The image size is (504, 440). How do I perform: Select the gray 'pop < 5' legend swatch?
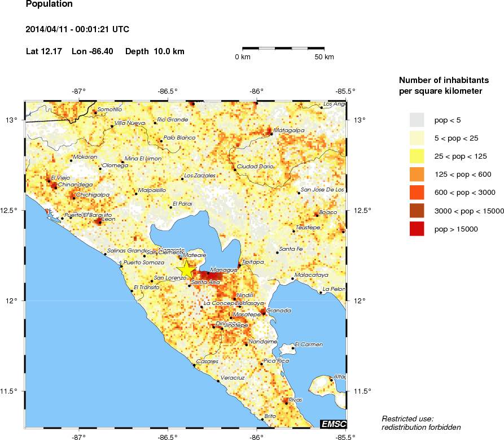(x=417, y=120)
